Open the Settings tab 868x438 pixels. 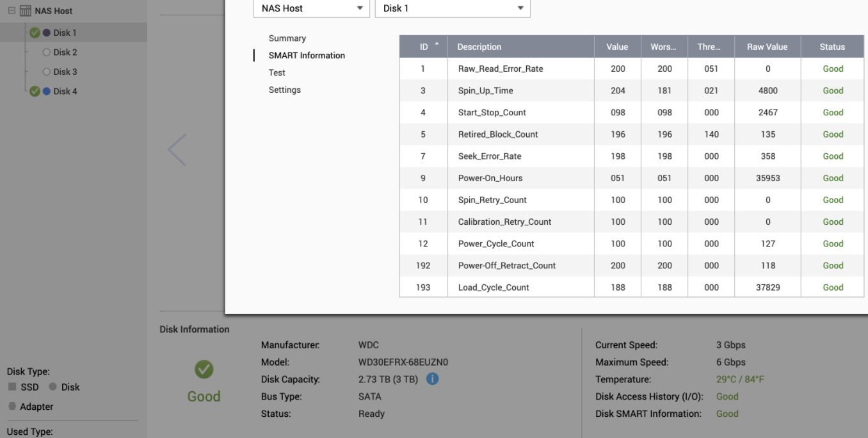tap(284, 90)
